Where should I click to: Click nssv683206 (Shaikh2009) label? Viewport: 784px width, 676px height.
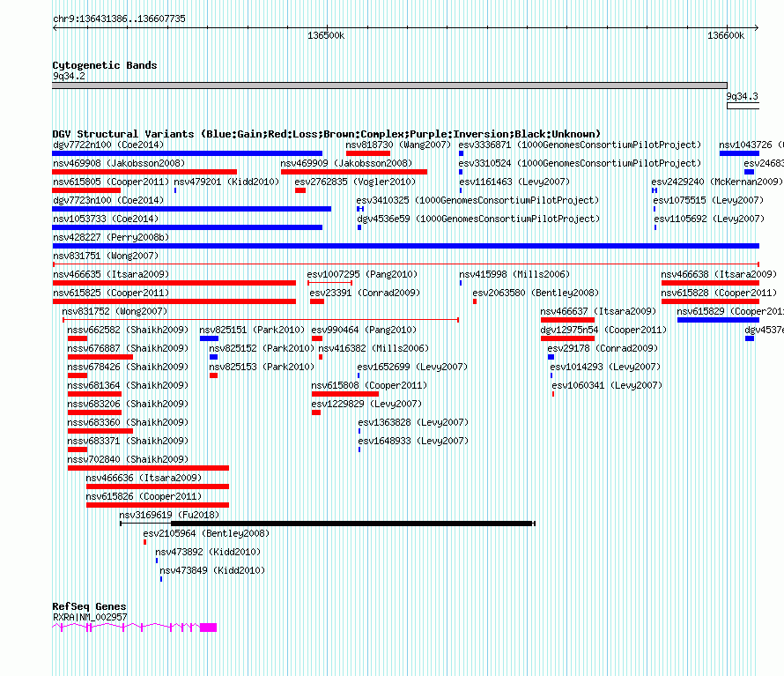coord(128,405)
